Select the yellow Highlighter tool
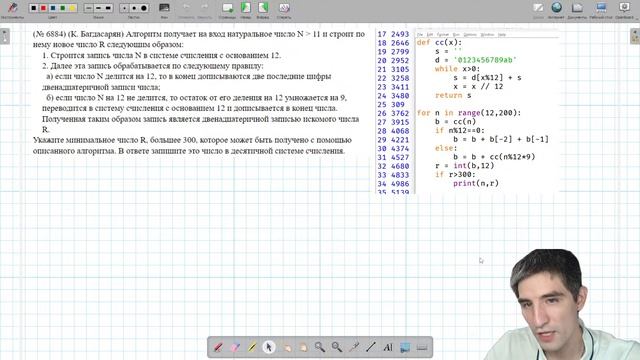Viewport: 640px width, 360px height. [x=252, y=347]
